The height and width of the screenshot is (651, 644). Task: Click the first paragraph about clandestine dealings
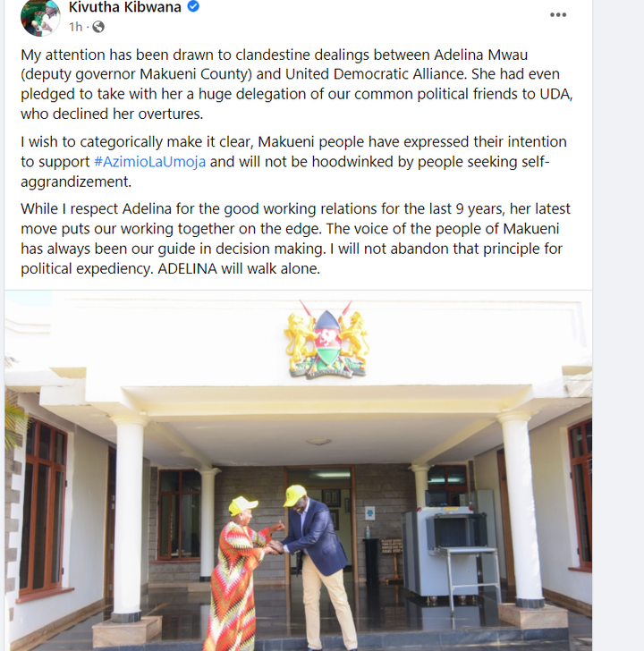point(297,84)
